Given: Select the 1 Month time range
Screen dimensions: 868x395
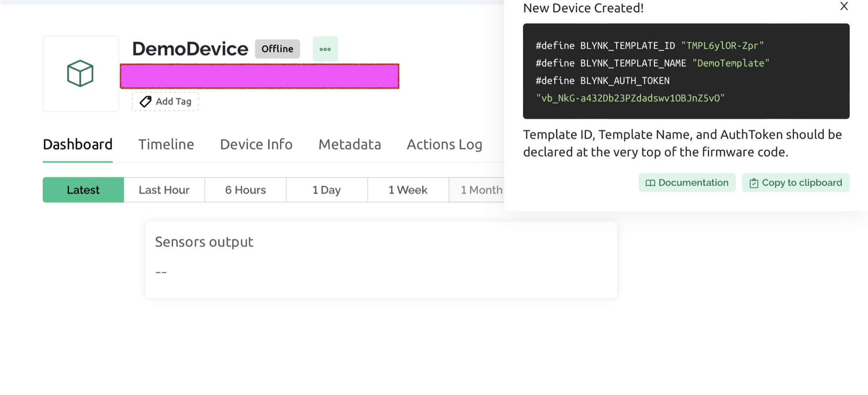Looking at the screenshot, I should click(477, 190).
